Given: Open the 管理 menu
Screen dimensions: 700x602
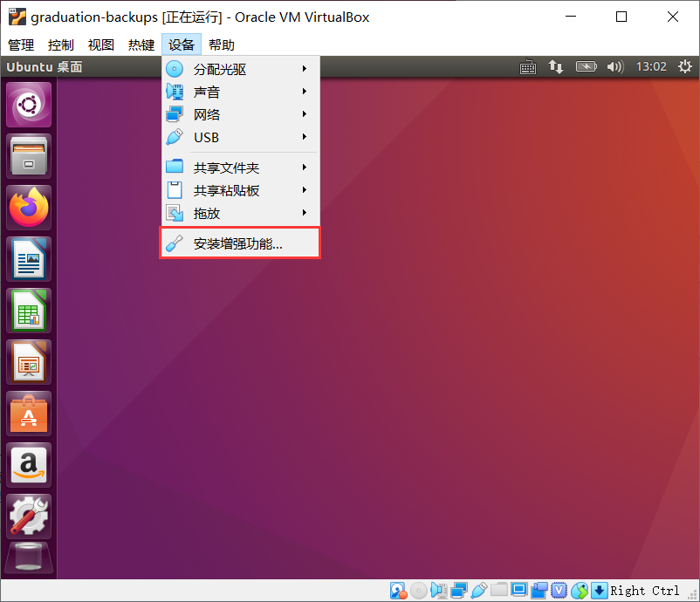Looking at the screenshot, I should [x=21, y=44].
